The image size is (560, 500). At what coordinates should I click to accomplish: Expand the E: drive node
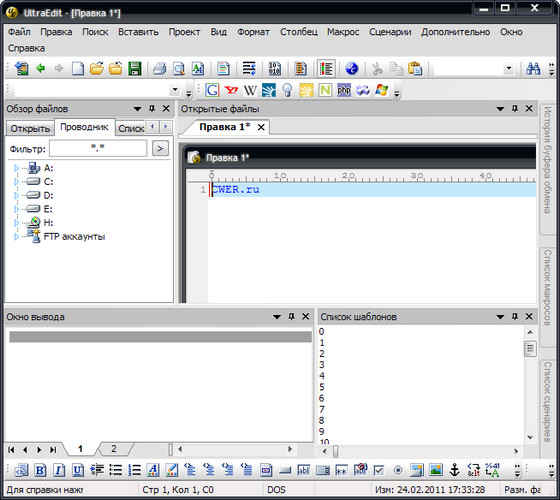click(x=16, y=209)
